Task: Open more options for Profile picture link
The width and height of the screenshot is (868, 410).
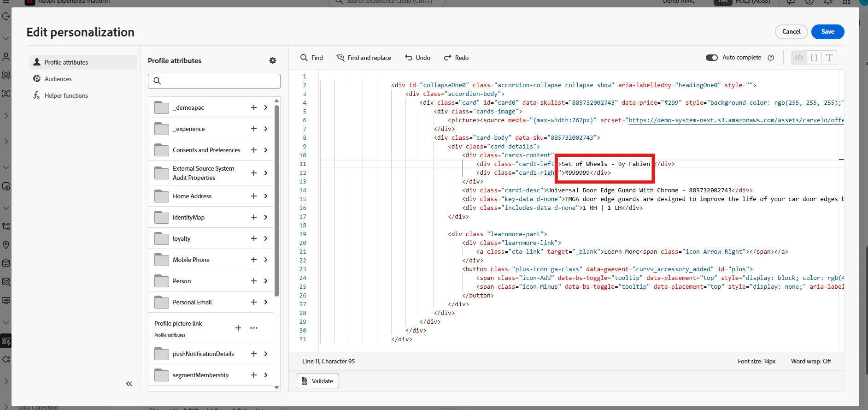Action: tap(254, 328)
